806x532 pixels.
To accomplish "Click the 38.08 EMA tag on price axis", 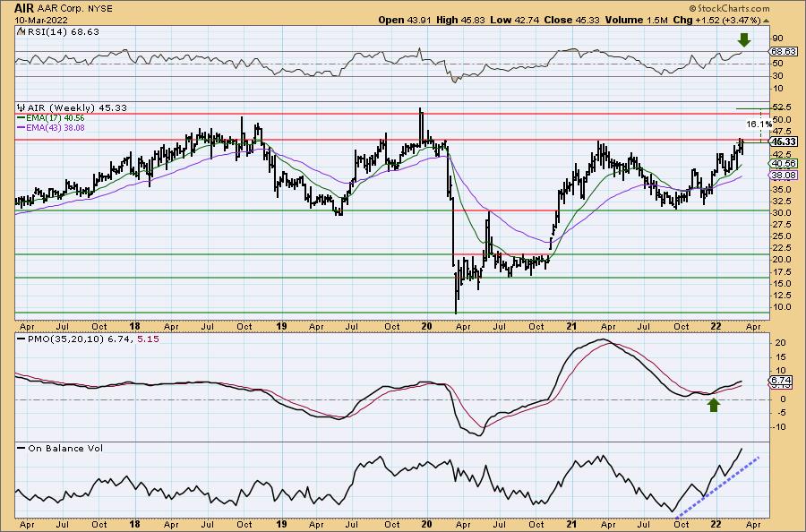I will tap(784, 176).
